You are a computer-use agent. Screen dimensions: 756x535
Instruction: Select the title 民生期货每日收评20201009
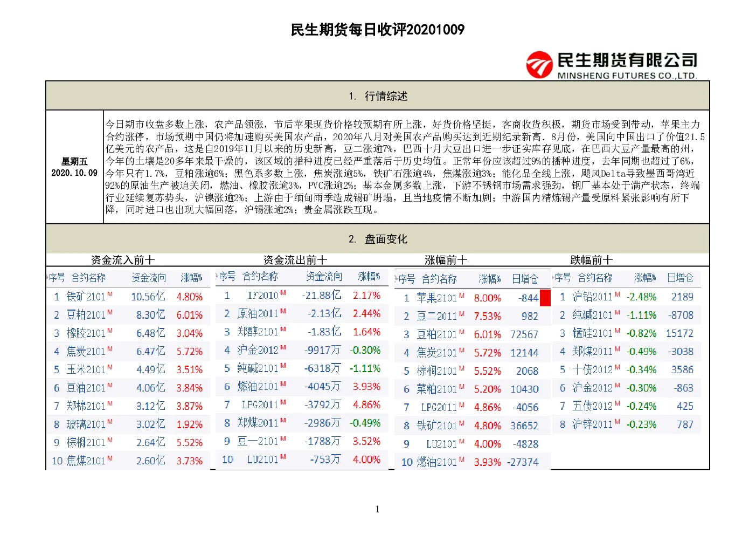(x=378, y=30)
